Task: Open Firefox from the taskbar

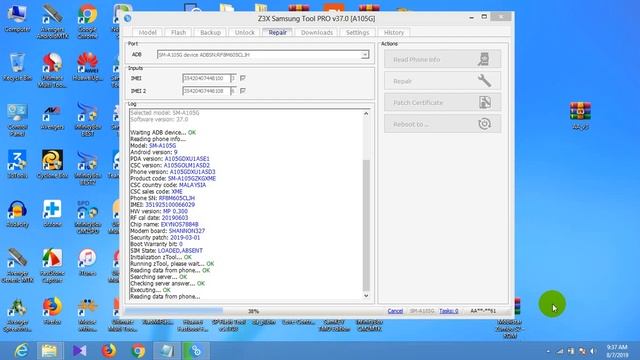Action: pos(109,351)
